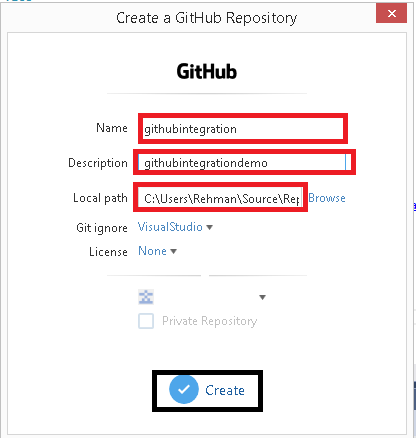
Task: Click the Create button
Action: pyautogui.click(x=207, y=390)
